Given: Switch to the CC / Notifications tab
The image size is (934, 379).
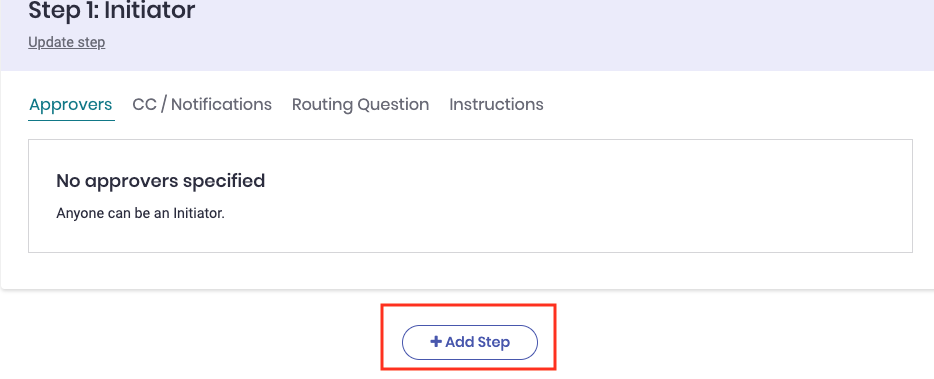Looking at the screenshot, I should [x=202, y=104].
